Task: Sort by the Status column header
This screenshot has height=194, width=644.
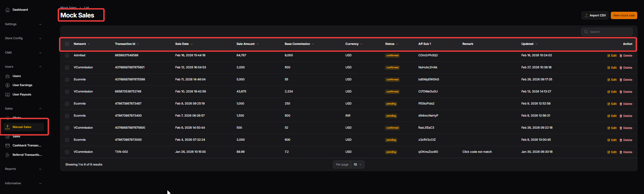Action: pos(390,44)
